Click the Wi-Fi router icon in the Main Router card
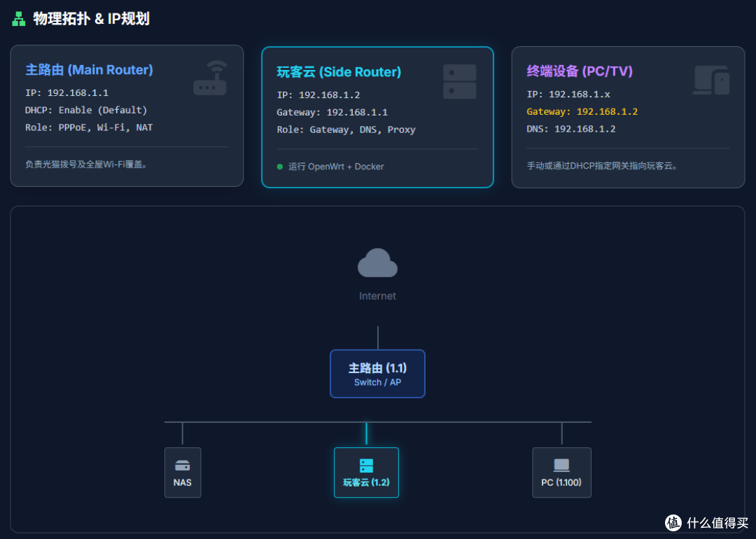The image size is (756, 539). point(211,78)
